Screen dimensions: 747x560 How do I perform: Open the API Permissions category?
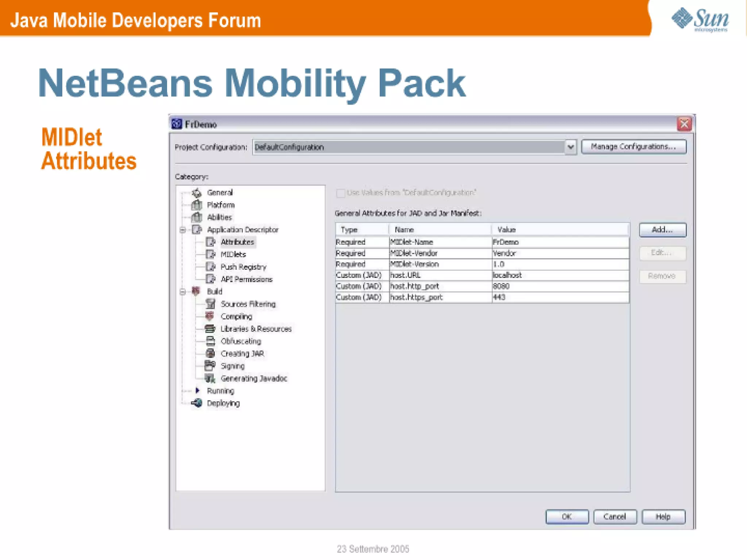[x=247, y=279]
